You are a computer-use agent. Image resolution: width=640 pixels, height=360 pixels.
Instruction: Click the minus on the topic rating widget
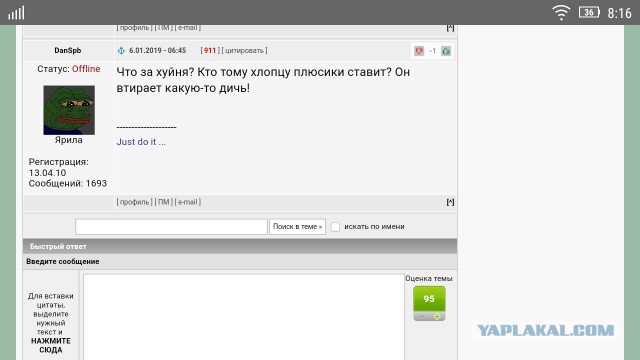coord(422,317)
